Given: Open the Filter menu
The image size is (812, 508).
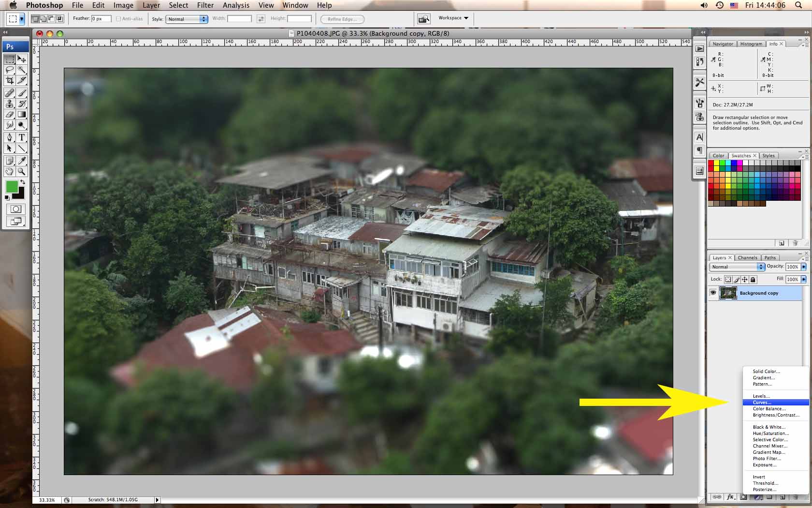Looking at the screenshot, I should [205, 5].
